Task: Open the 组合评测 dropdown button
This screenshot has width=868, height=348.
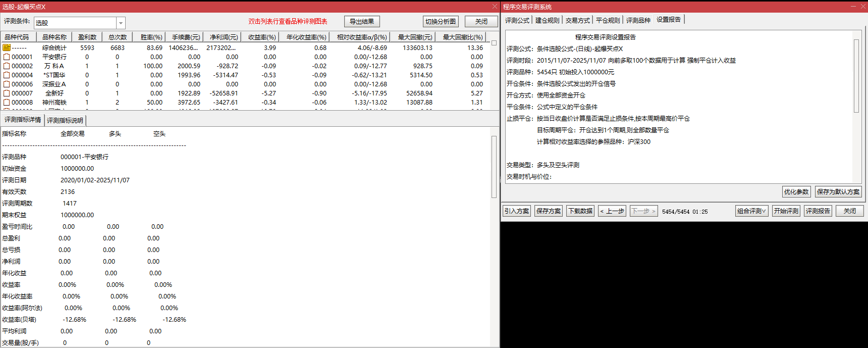Action: (751, 211)
